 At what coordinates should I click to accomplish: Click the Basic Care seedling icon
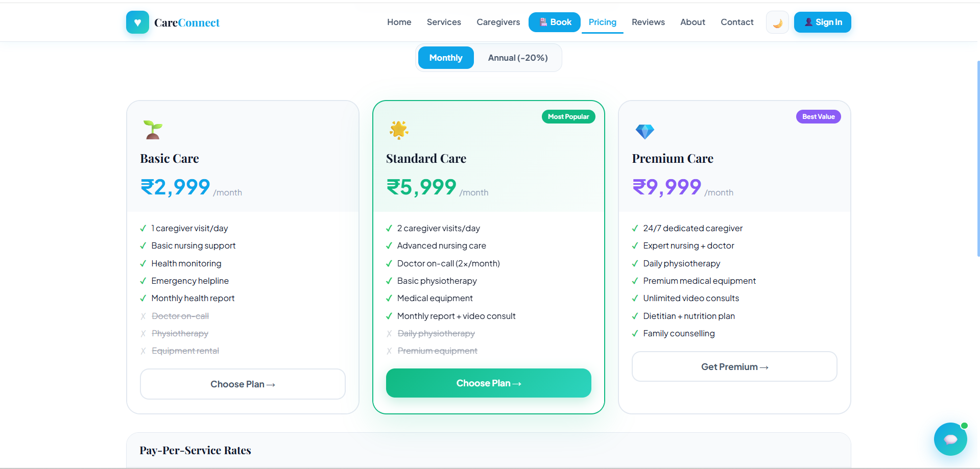pyautogui.click(x=153, y=130)
